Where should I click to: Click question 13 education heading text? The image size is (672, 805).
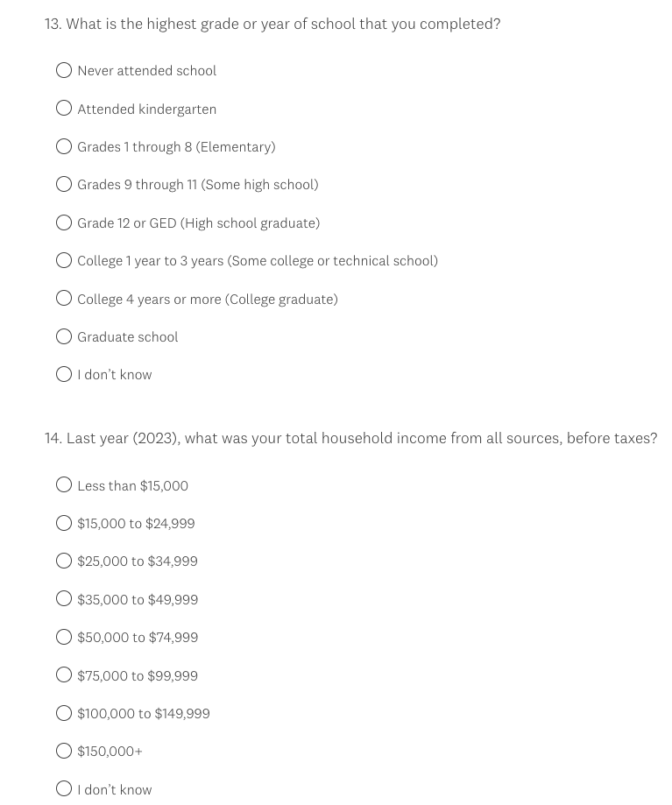[272, 24]
